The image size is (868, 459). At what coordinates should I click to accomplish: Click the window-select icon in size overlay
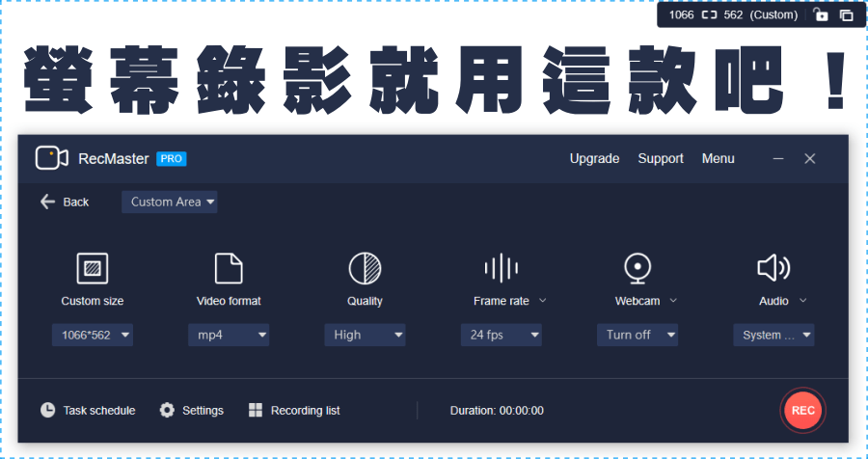click(847, 15)
